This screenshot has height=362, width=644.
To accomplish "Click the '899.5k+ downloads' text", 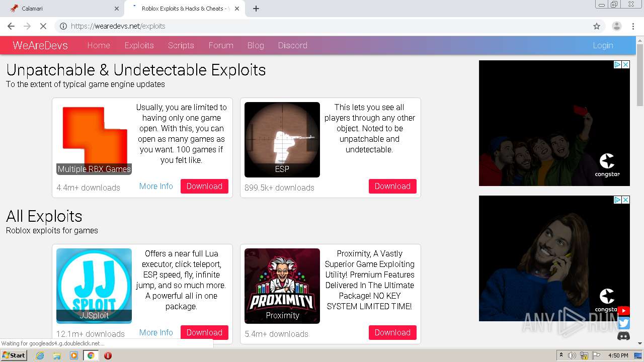I will click(279, 188).
